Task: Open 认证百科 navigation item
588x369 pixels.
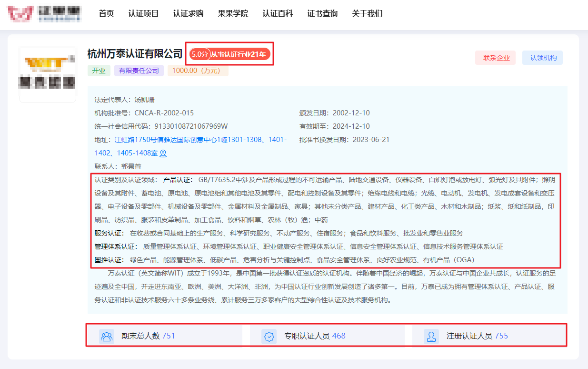Action: tap(278, 13)
